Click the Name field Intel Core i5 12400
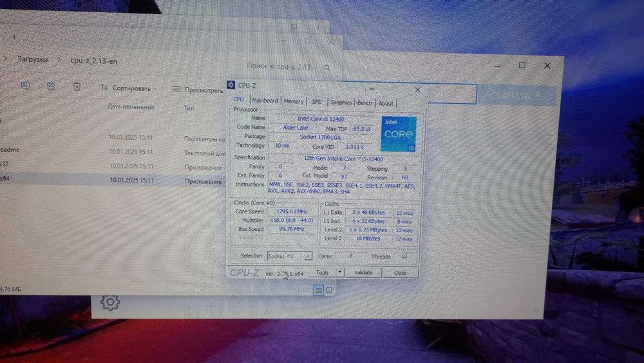The image size is (644, 363). (321, 119)
